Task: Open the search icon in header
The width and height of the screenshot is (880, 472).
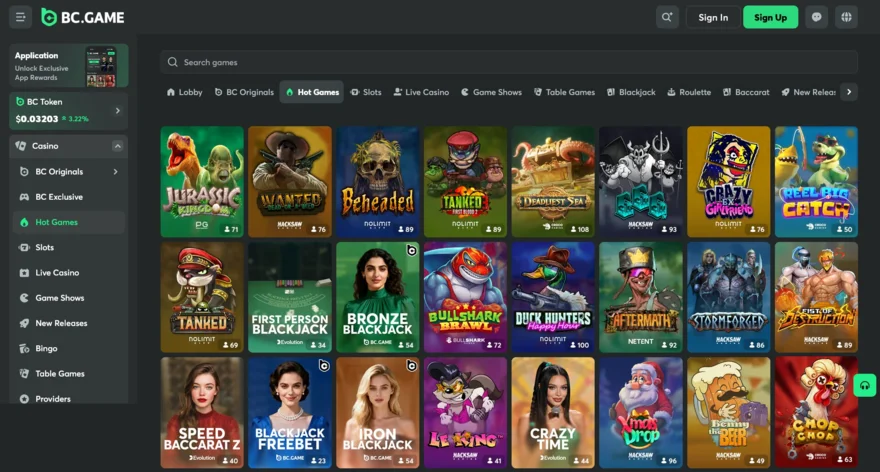Action: point(667,17)
